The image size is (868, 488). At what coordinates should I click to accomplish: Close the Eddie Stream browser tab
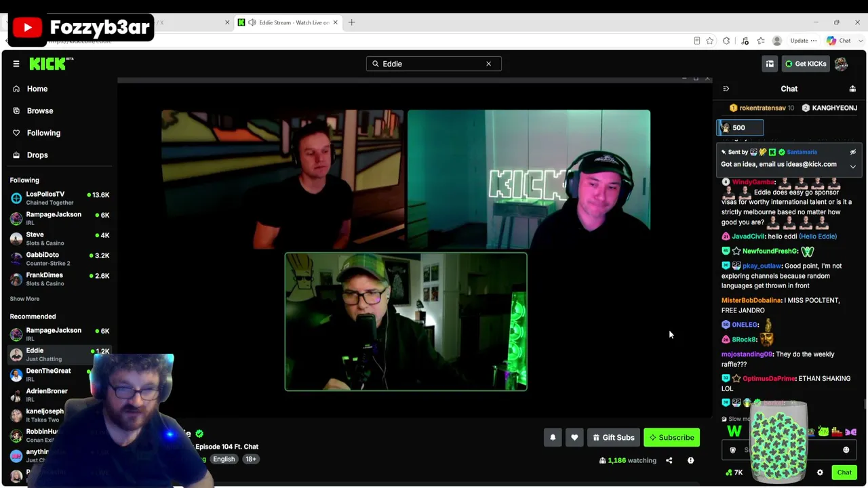tap(335, 22)
